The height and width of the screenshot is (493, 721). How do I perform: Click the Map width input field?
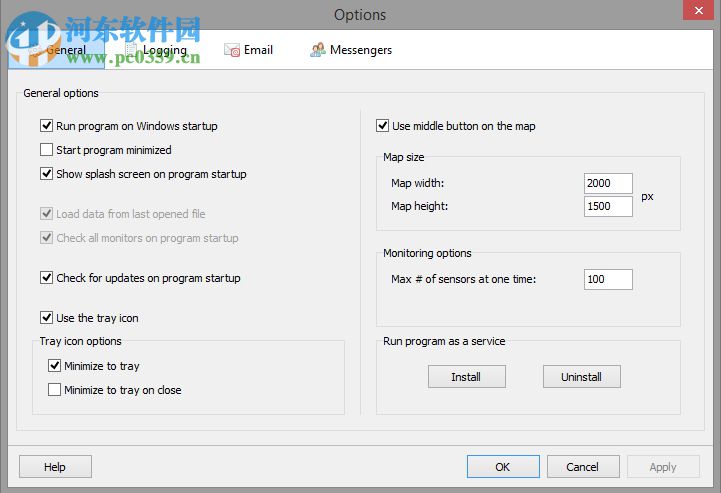608,183
